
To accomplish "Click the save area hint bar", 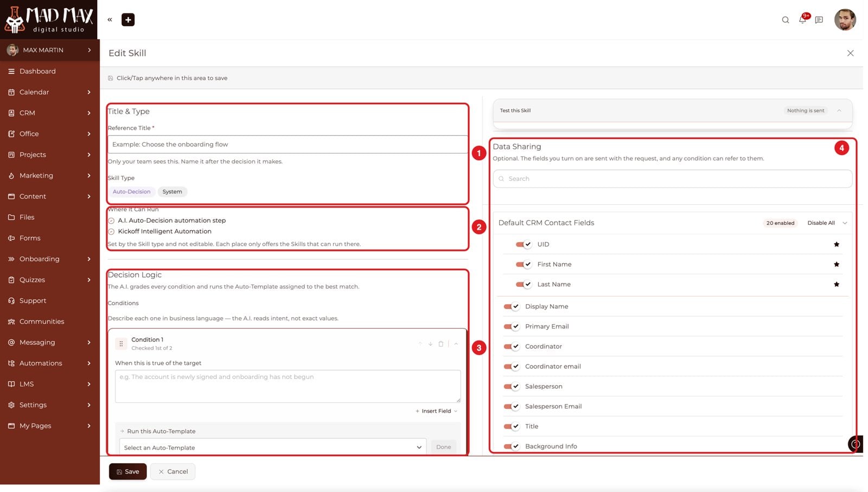I will click(481, 78).
